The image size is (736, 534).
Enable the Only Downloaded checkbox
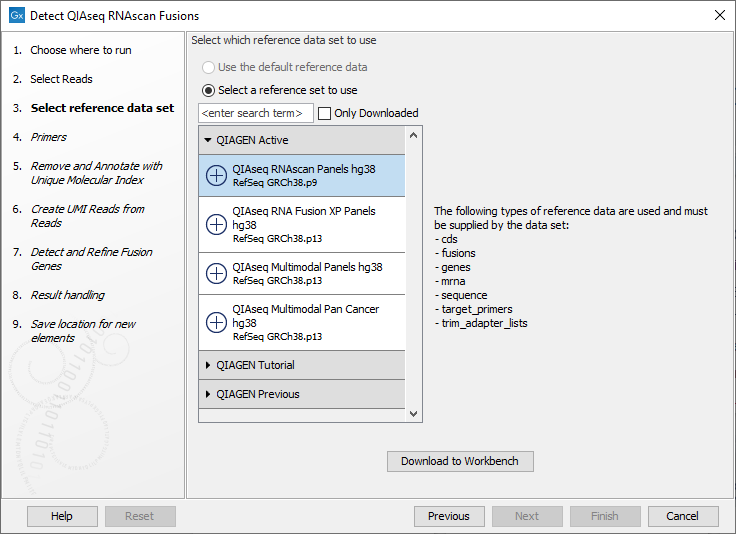point(324,113)
